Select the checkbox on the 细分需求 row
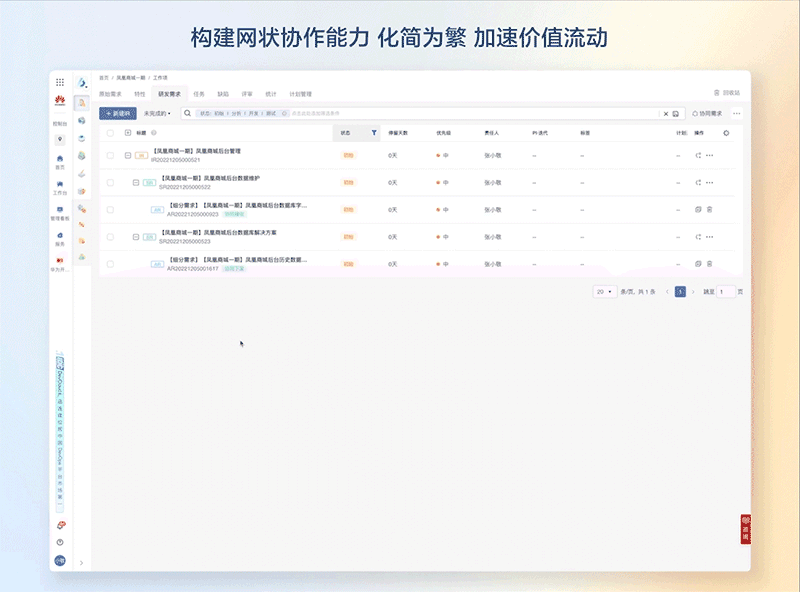The height and width of the screenshot is (592, 800). (108, 209)
